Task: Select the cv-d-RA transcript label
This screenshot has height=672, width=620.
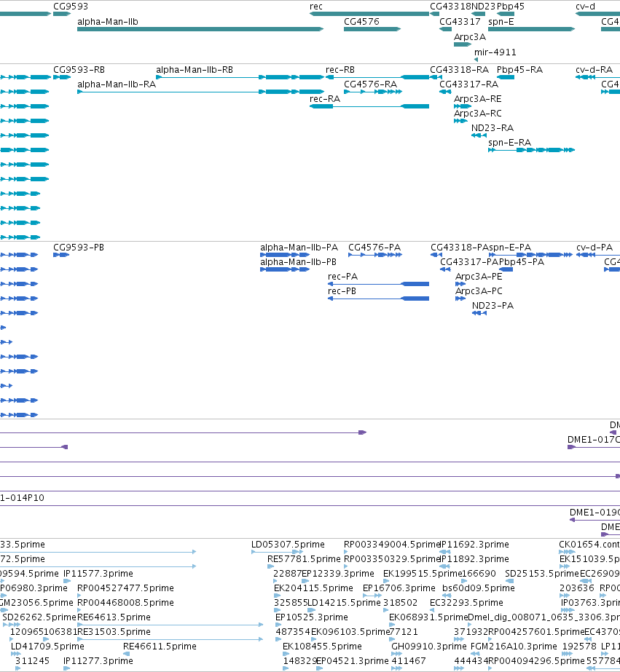Action: click(594, 70)
